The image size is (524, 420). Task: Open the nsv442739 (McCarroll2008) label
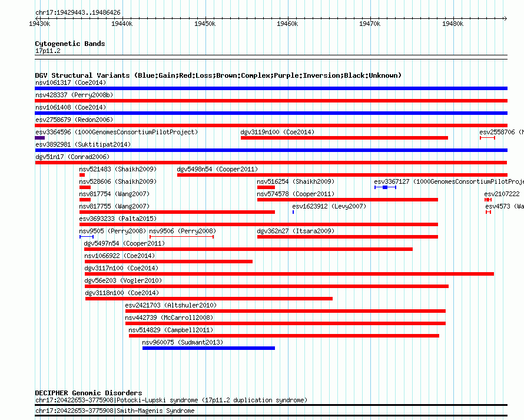coord(169,318)
